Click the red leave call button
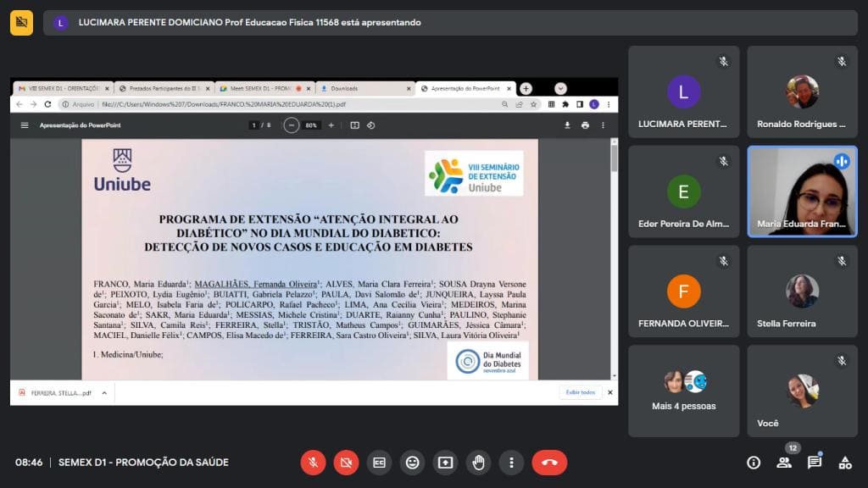 [549, 463]
